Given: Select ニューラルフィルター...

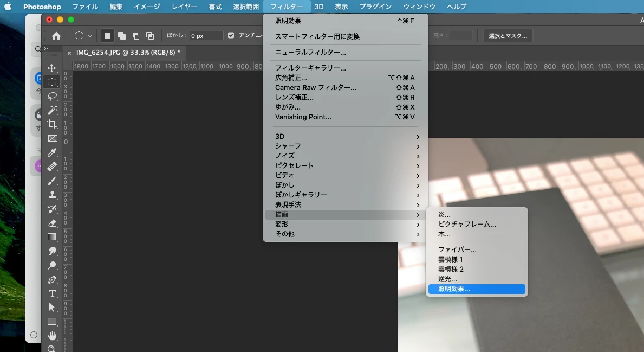Looking at the screenshot, I should coord(346,52).
